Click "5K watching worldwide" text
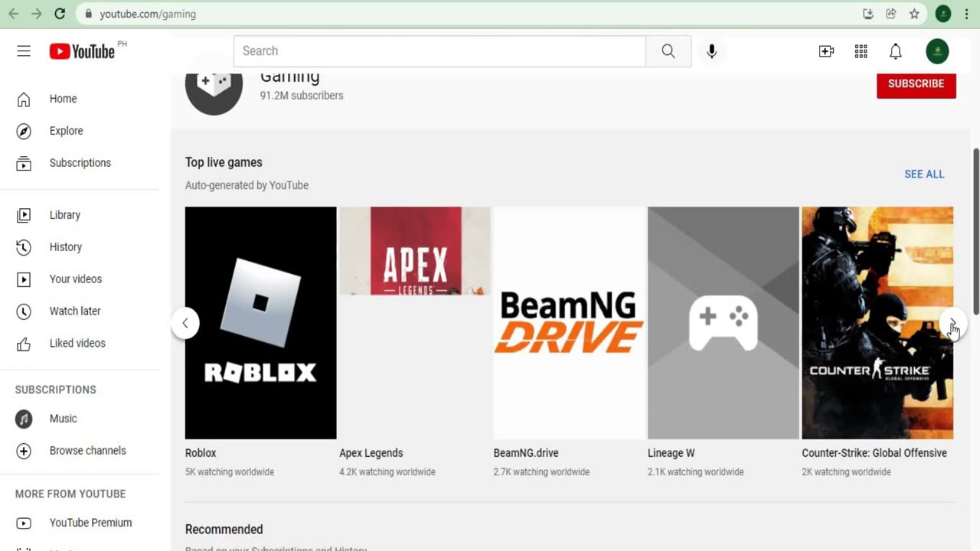Viewport: 980px width, 551px height. [x=230, y=472]
